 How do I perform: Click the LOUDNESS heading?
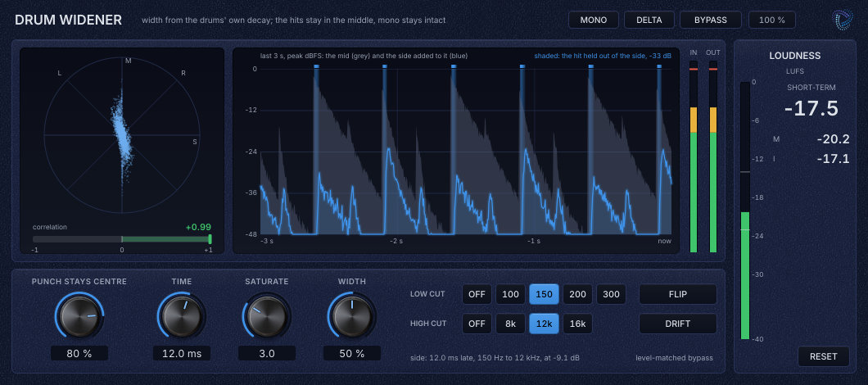(x=795, y=56)
